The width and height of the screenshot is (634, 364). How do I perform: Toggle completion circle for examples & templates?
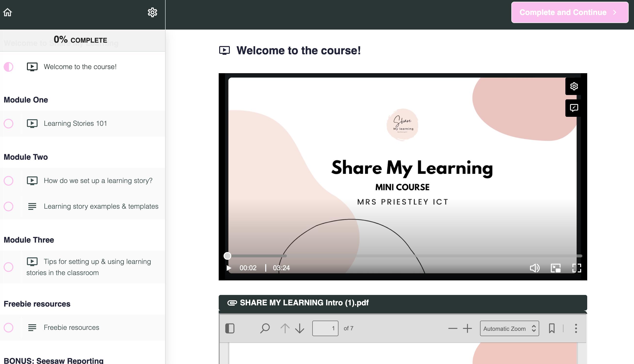pyautogui.click(x=8, y=206)
